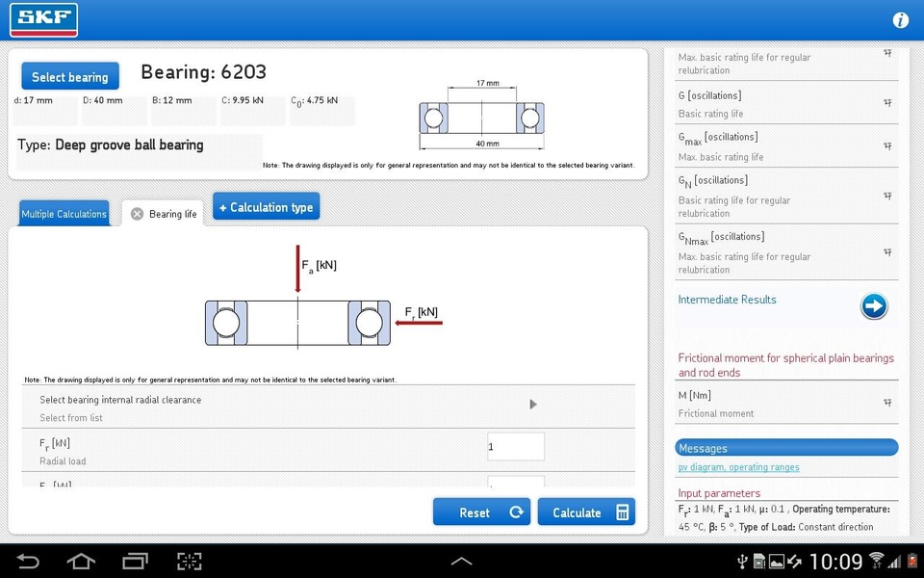Open Intermediate Results label
Screen dimensions: 924x578
[728, 300]
